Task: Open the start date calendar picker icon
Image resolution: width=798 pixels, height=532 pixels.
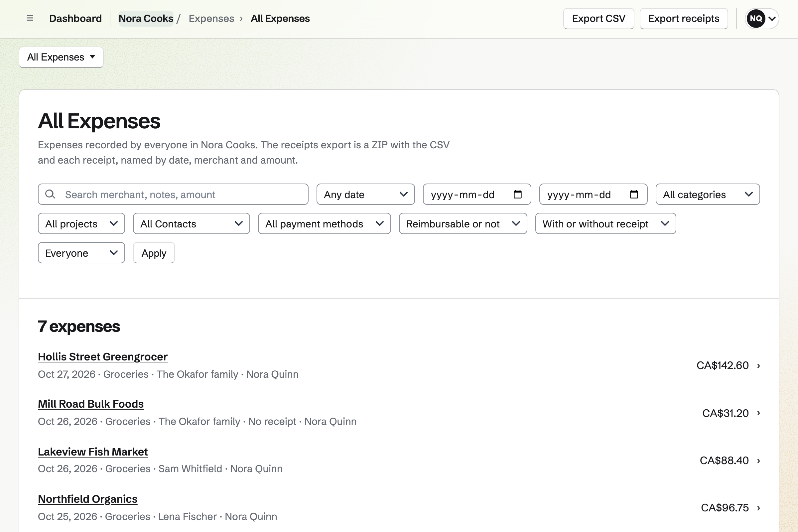Action: (x=517, y=194)
